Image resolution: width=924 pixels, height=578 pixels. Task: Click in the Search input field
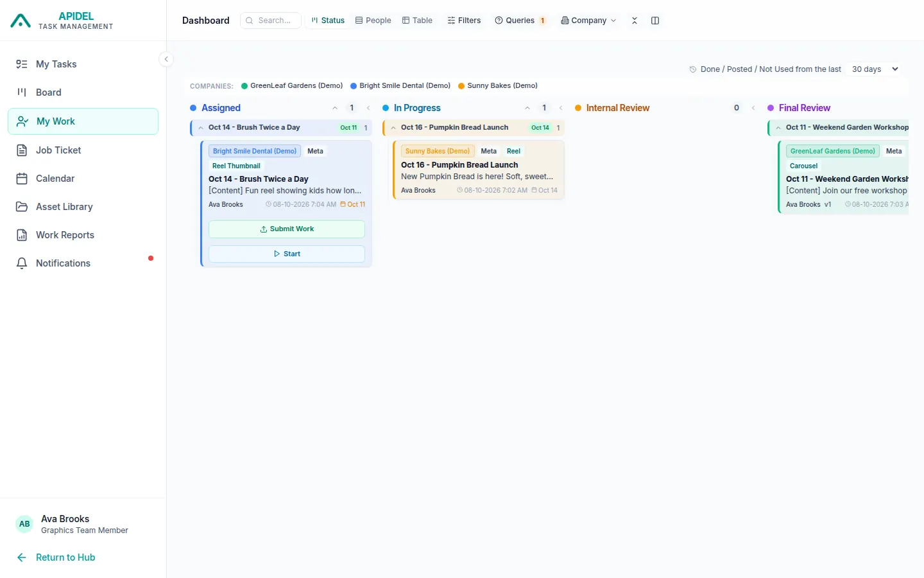pos(271,21)
